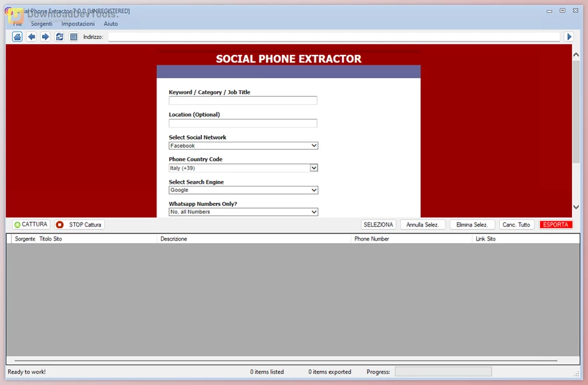Go to address with blue arrow
588x385 pixels.
[x=569, y=37]
